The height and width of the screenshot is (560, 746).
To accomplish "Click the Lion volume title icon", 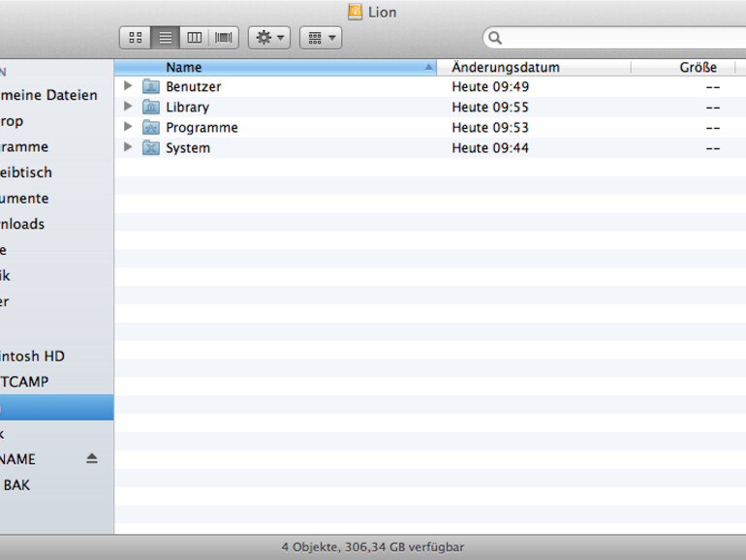I will tap(355, 12).
